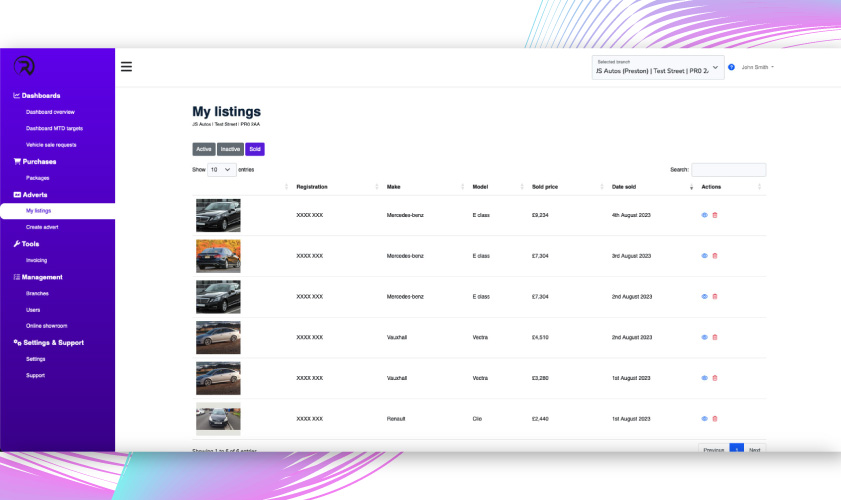Screen dimensions: 841x500
Task: Click the blue help question mark icon
Action: click(x=731, y=67)
